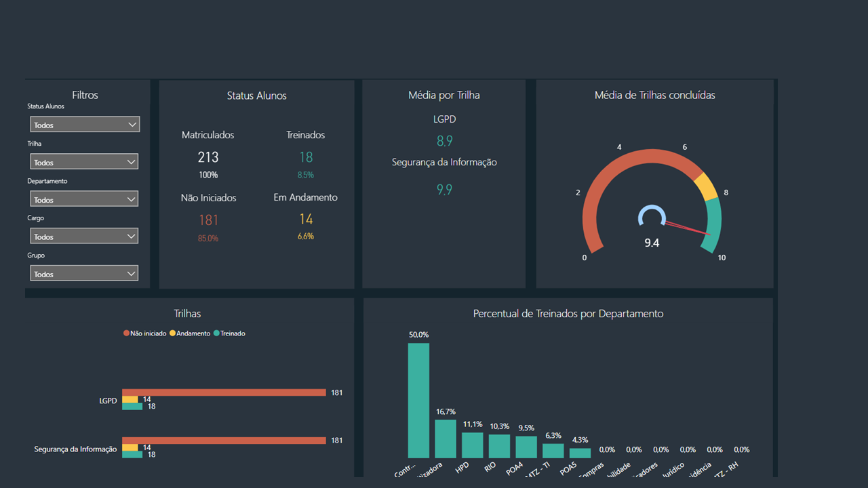Click Segurança da Informação axis label in Trilhas
Viewport: 868px width, 488px height.
(75, 449)
